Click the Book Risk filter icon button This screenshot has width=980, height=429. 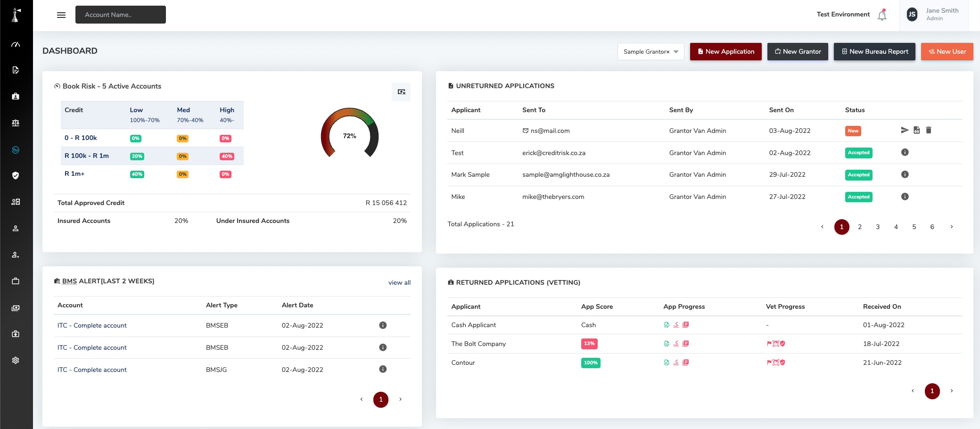401,92
